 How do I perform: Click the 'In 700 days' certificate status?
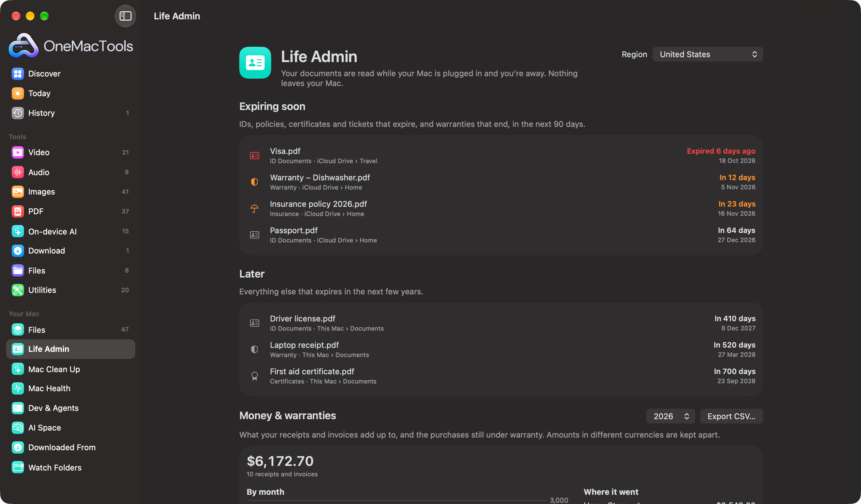click(735, 371)
